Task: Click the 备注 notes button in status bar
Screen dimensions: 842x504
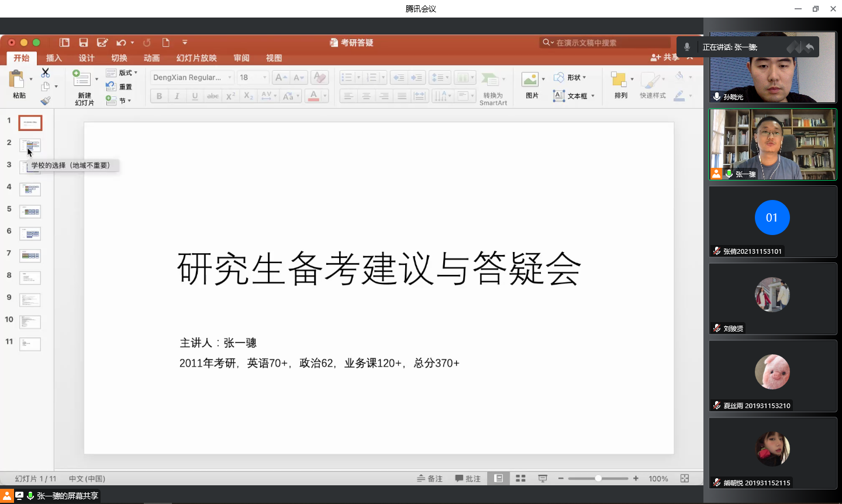Action: (430, 478)
